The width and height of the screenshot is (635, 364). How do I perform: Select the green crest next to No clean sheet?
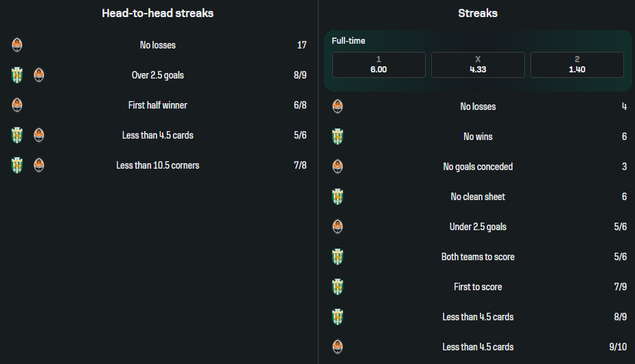click(x=337, y=197)
